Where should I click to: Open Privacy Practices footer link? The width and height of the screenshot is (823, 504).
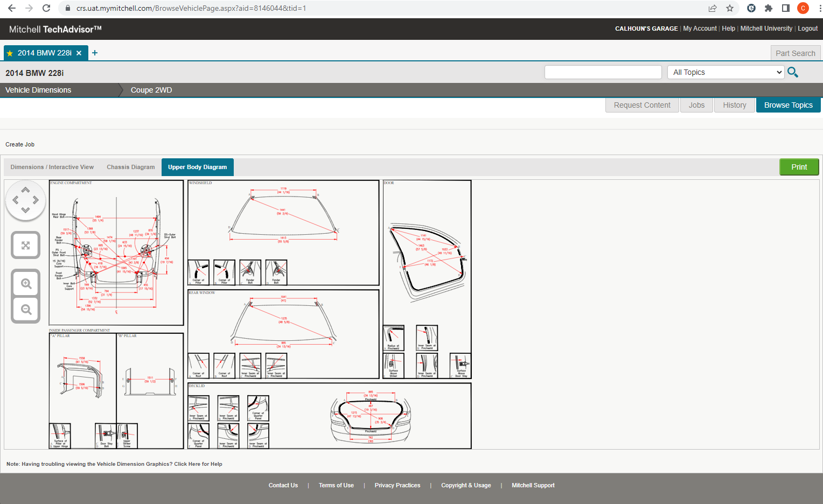point(397,485)
